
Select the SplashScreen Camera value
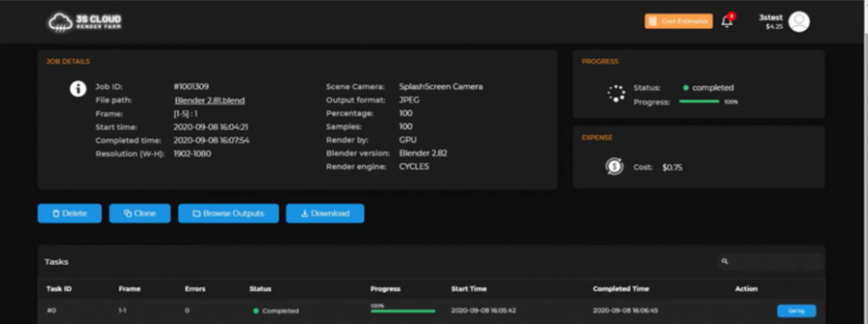[x=441, y=87]
